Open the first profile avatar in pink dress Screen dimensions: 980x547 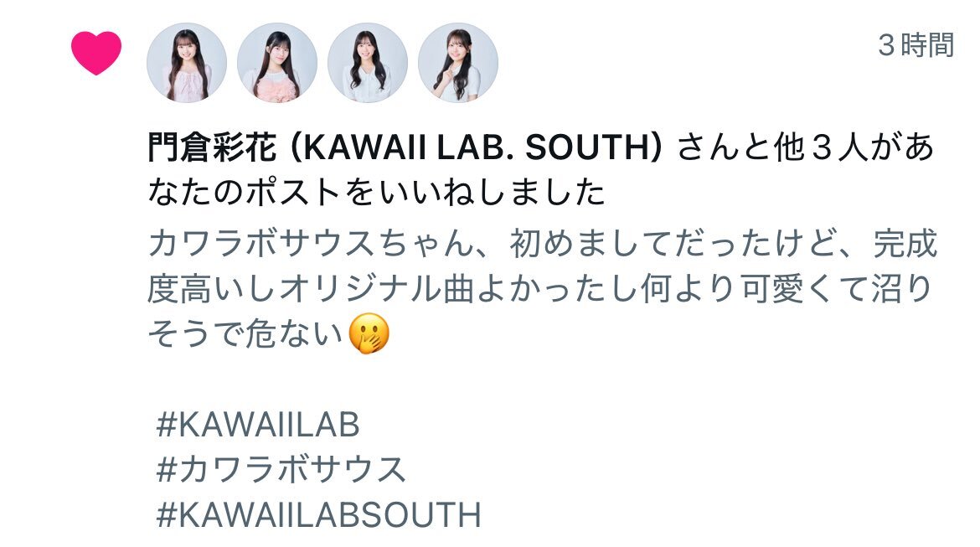[186, 63]
